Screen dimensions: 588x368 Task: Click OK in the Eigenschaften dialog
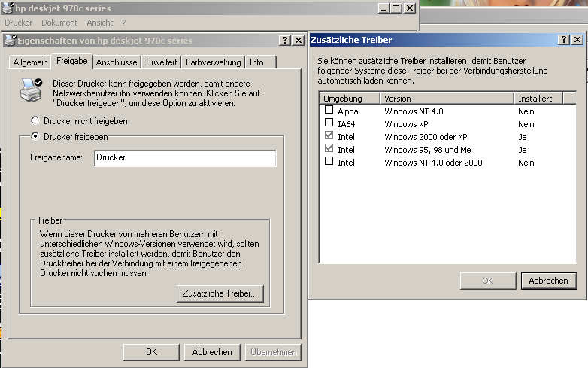point(151,352)
